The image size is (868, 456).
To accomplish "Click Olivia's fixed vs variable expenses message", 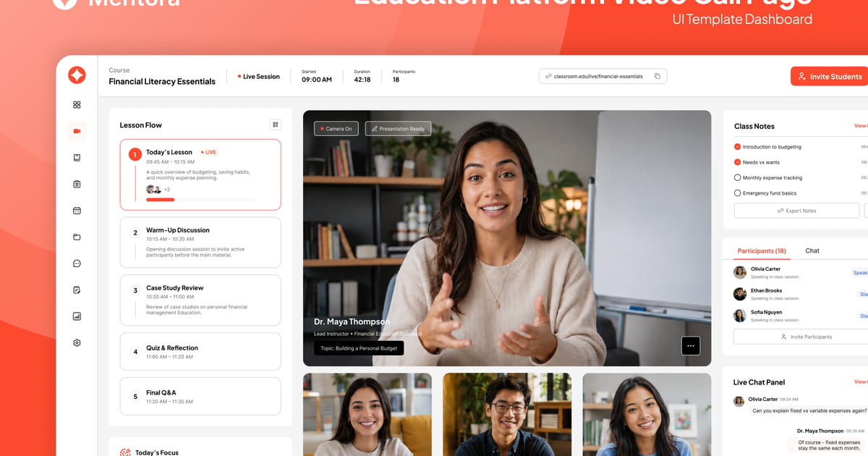I will click(x=809, y=410).
